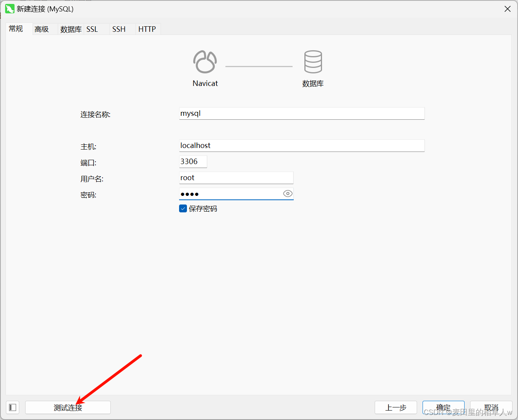Click the 上一步 button
Screen dimensions: 518x420
tap(396, 407)
